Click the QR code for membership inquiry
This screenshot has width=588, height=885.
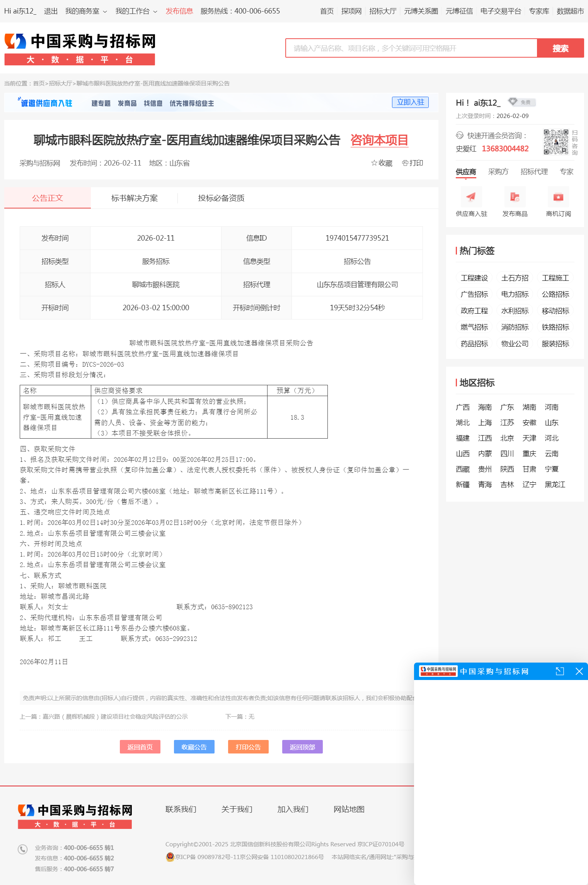tap(556, 142)
